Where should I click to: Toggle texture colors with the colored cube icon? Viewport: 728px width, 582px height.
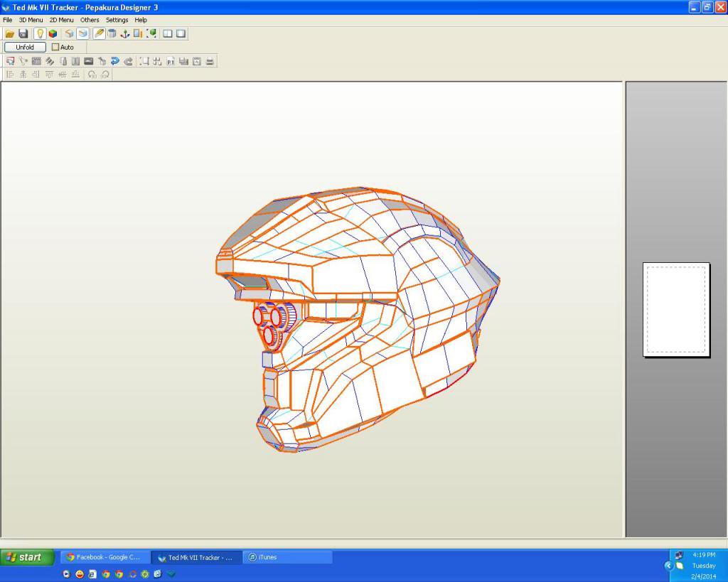pos(53,33)
